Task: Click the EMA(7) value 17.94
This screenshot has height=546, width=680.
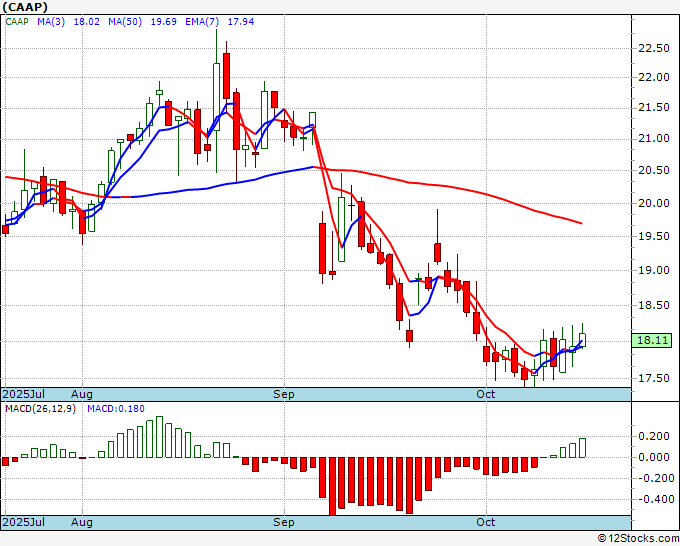Action: (x=241, y=22)
